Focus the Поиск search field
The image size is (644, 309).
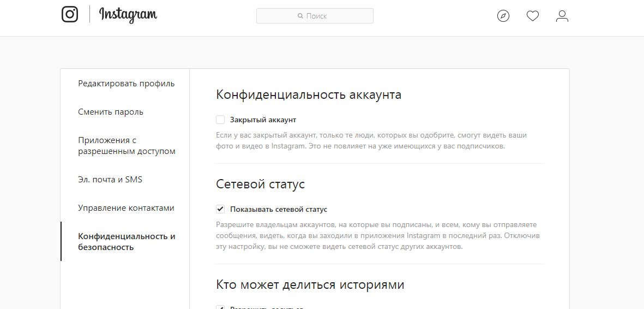point(315,16)
